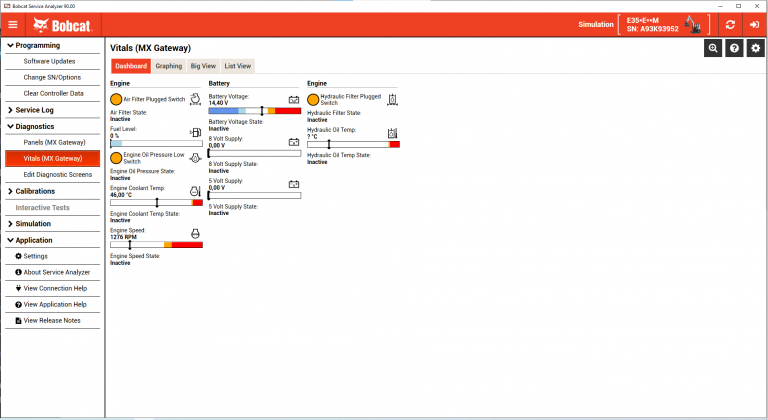768x420 pixels.
Task: Open Change SN/Options
Action: [x=52, y=77]
